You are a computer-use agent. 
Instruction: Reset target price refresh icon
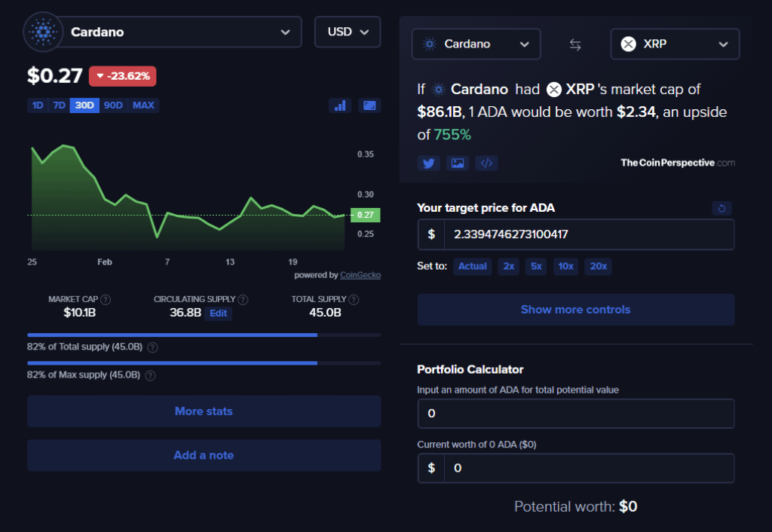pos(721,208)
